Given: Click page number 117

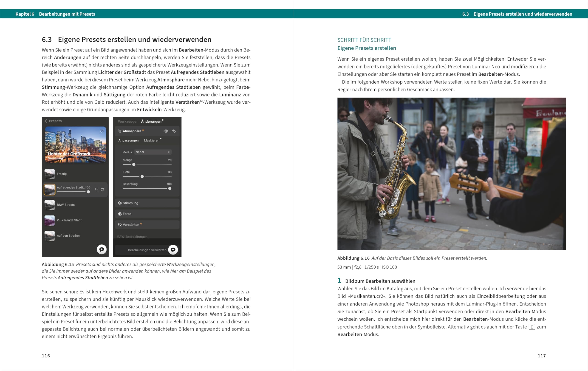Looking at the screenshot, I should tap(542, 356).
